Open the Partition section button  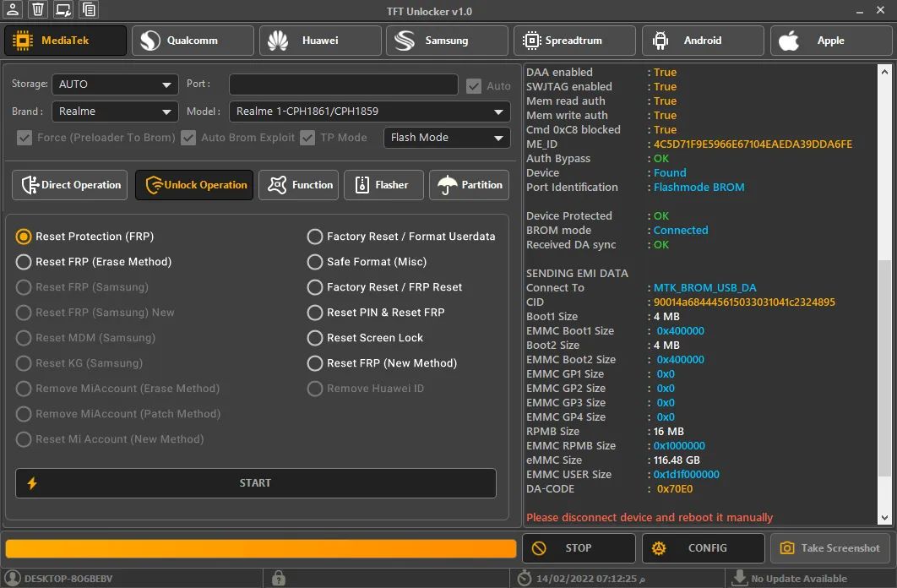[x=469, y=185]
